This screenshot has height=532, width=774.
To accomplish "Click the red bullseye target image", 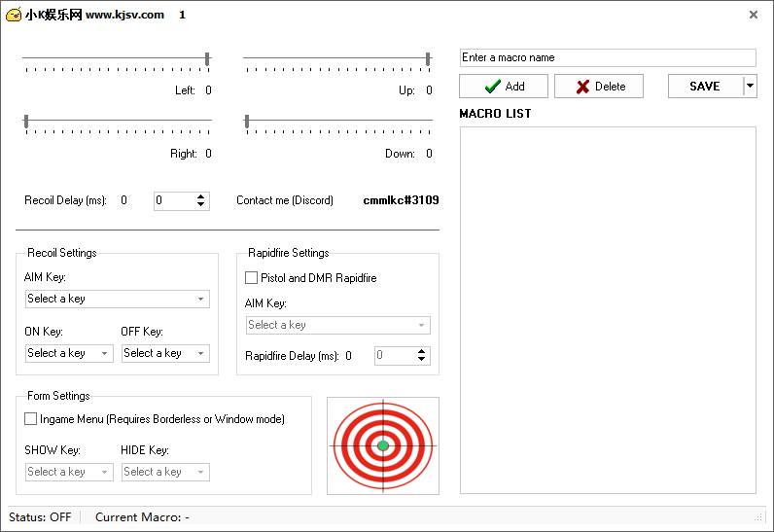I will click(x=383, y=445).
